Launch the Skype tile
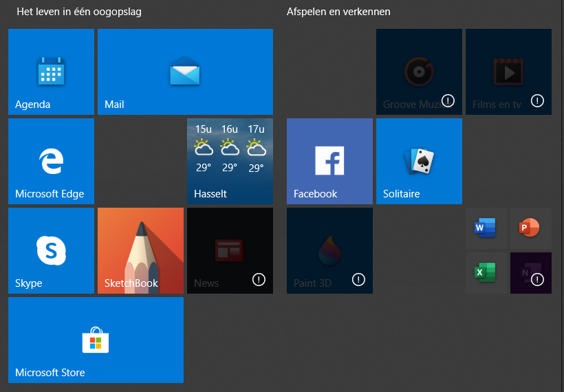The width and height of the screenshot is (564, 392). tap(51, 250)
